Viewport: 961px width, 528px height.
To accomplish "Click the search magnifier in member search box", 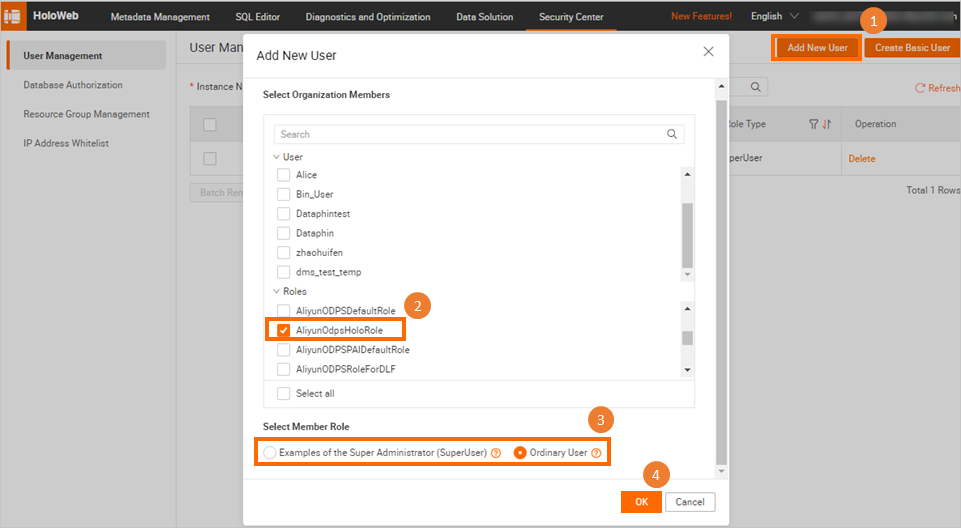I will (672, 134).
